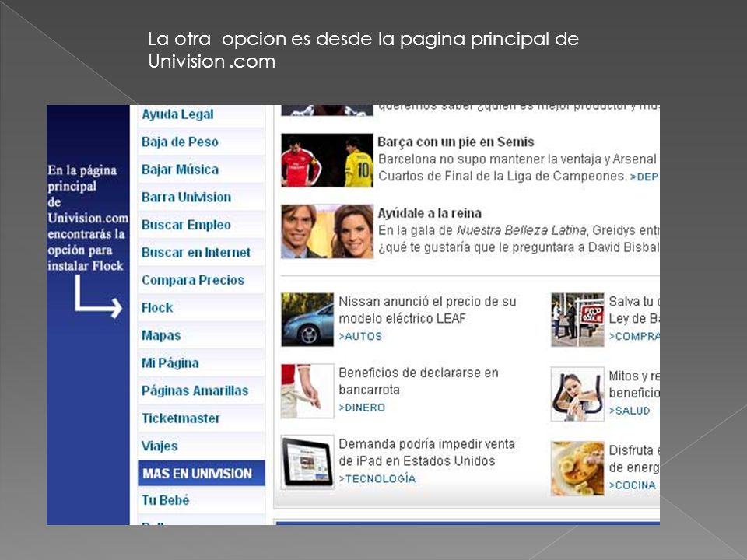This screenshot has width=747, height=560.
Task: Open the iPad Demanda podría impedir venta article
Action: click(427, 453)
